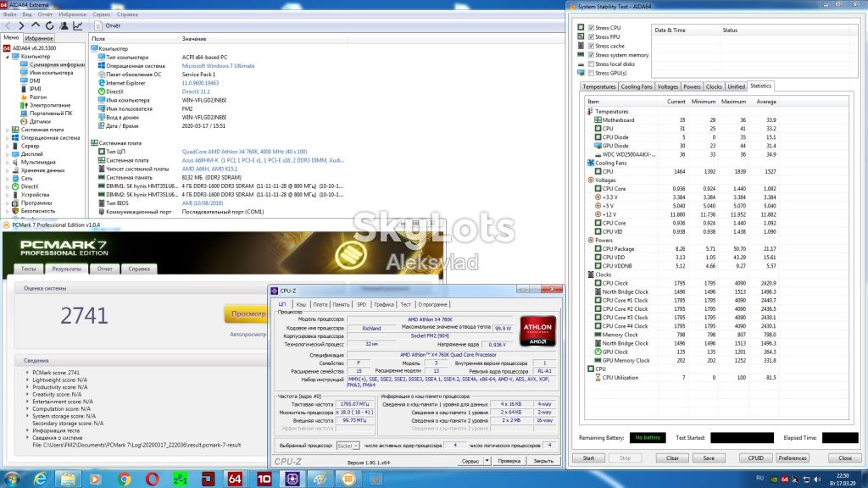Open CPU-Z Сервис dropdown arrow
The height and width of the screenshot is (488, 868).
pos(487,460)
